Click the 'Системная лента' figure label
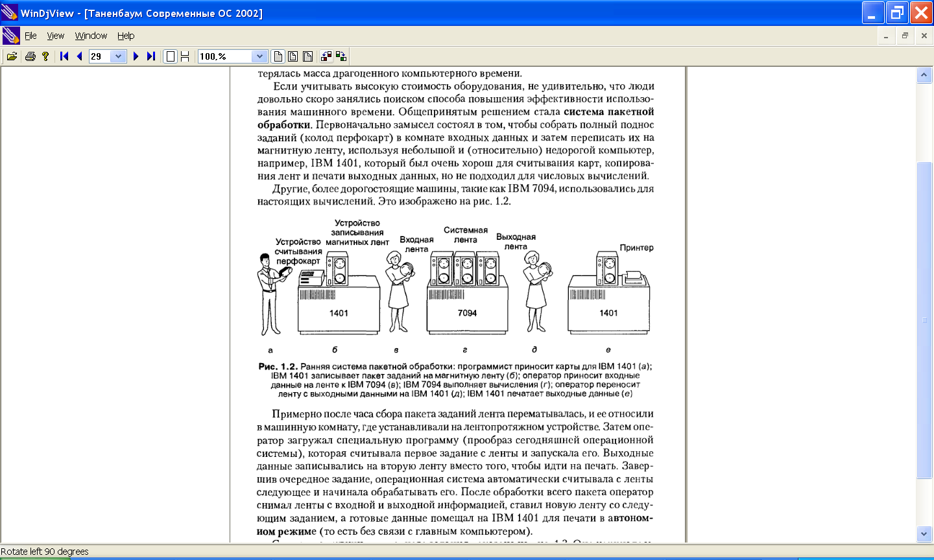This screenshot has height=560, width=934. pyautogui.click(x=466, y=235)
